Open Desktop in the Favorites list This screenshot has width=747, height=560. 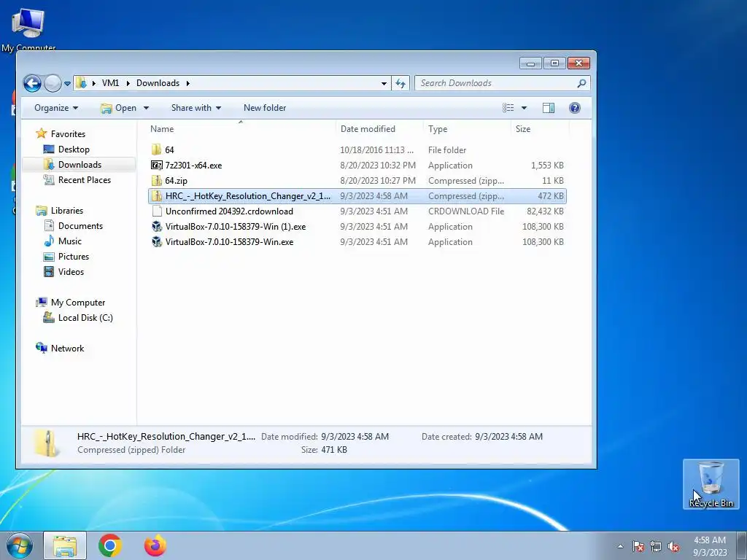click(x=74, y=149)
